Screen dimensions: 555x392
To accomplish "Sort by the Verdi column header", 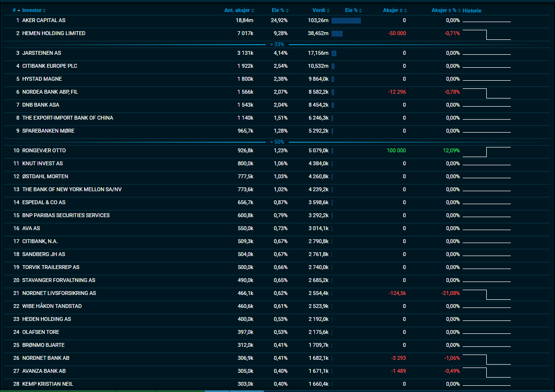I will point(321,10).
